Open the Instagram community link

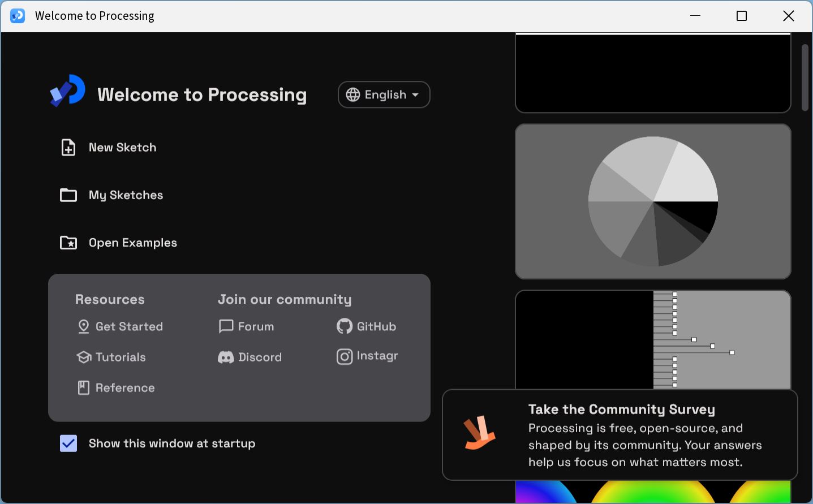point(368,356)
